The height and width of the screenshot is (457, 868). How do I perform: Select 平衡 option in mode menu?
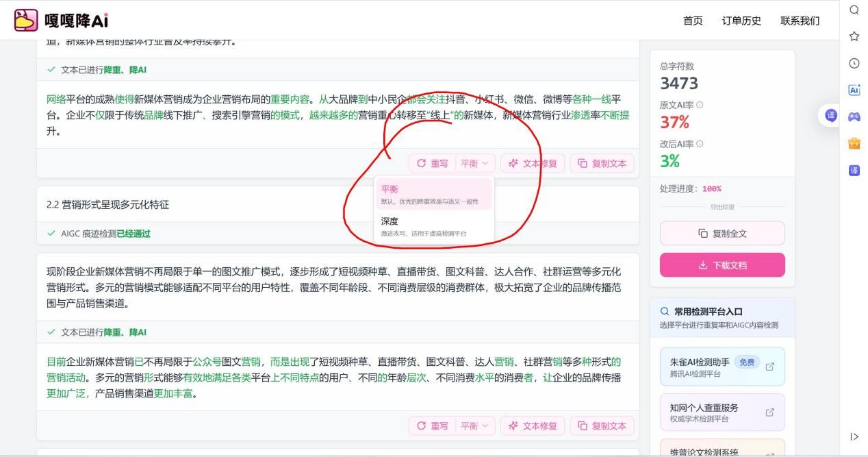(434, 194)
